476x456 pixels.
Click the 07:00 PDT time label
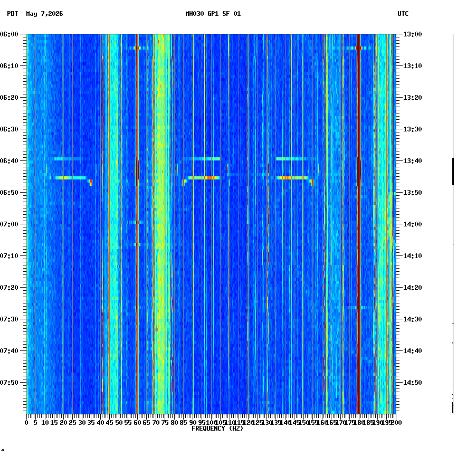[9, 224]
